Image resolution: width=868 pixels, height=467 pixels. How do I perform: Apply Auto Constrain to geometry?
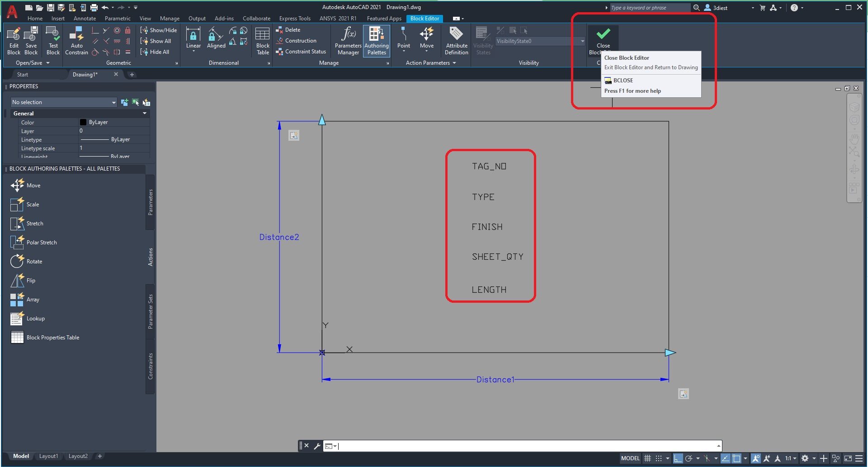point(76,41)
